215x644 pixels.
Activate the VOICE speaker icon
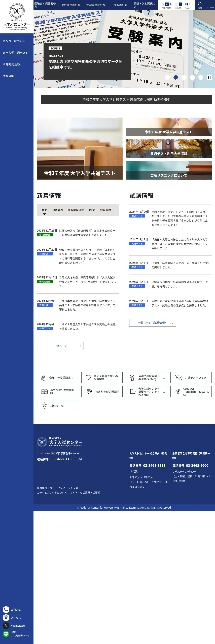coord(188,4)
